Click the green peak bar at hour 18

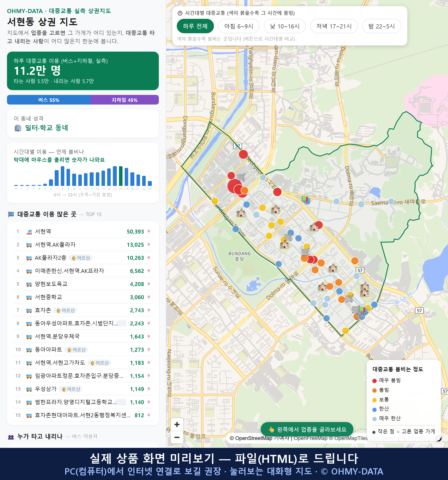[121, 176]
